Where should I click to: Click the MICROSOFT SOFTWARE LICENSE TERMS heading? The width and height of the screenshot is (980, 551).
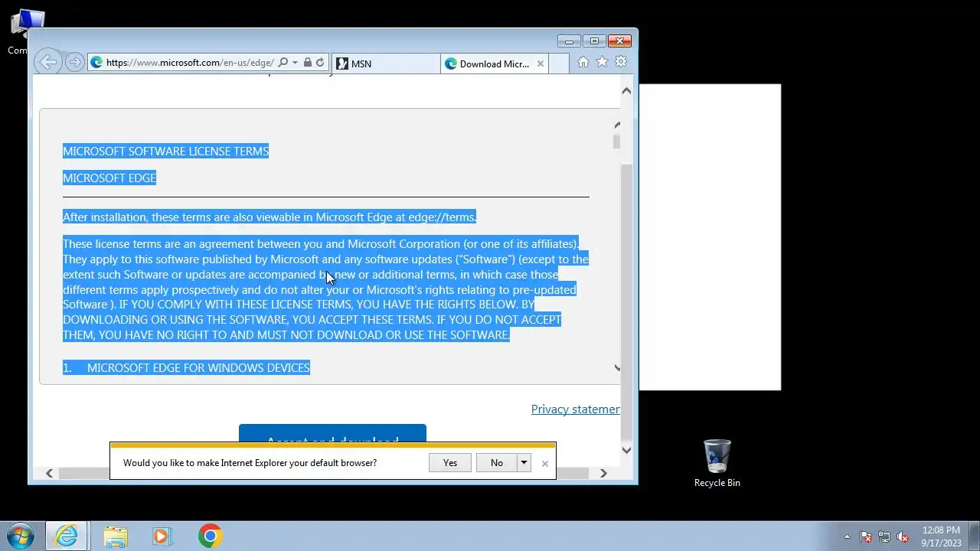point(165,151)
